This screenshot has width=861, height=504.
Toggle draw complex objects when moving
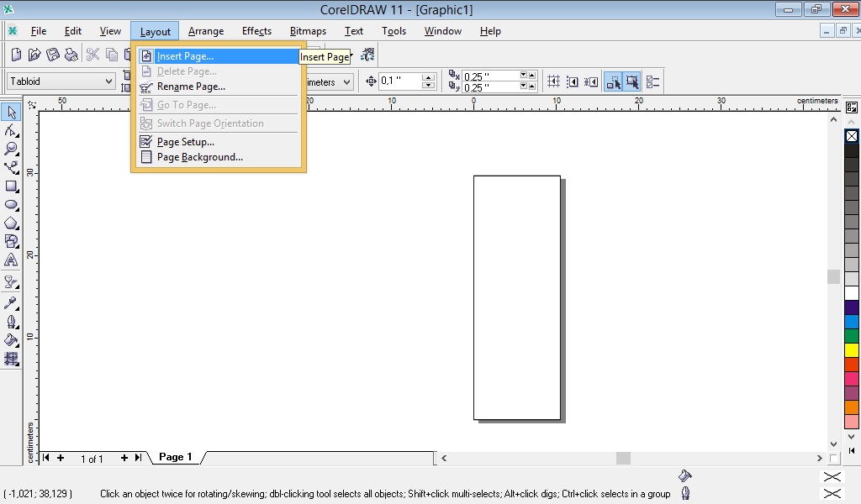pyautogui.click(x=613, y=81)
